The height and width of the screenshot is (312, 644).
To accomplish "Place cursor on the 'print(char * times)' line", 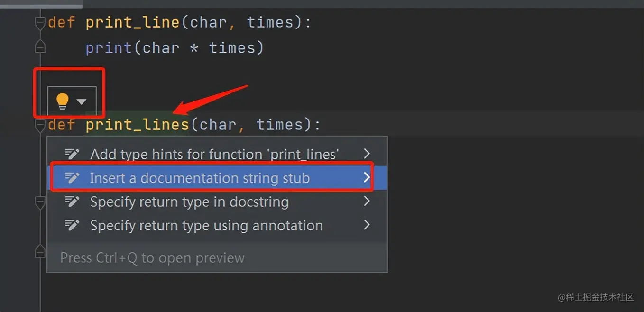I will [x=174, y=47].
